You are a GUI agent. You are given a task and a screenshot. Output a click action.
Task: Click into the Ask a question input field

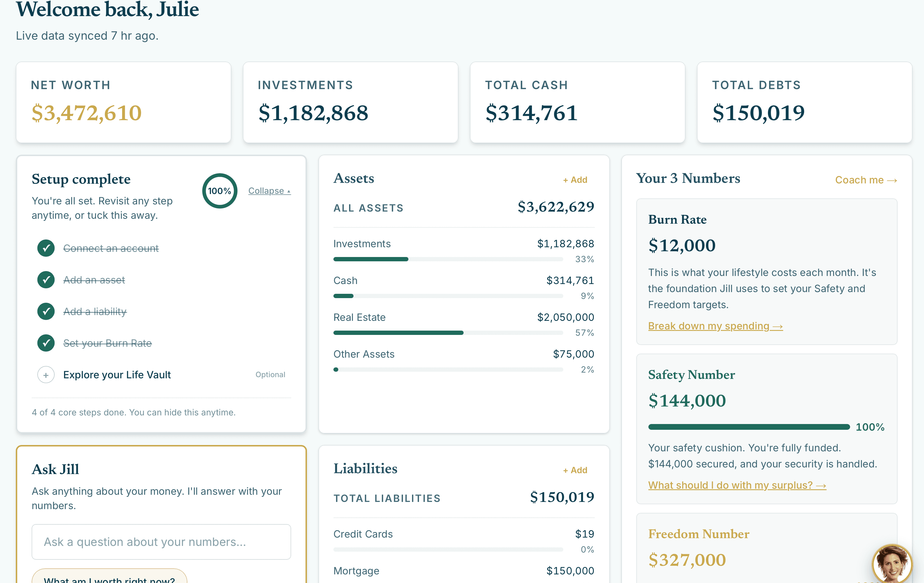pyautogui.click(x=161, y=542)
